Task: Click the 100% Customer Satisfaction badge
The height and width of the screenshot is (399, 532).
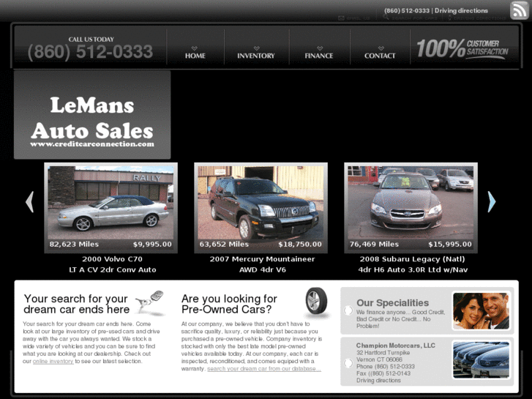Action: tap(462, 49)
